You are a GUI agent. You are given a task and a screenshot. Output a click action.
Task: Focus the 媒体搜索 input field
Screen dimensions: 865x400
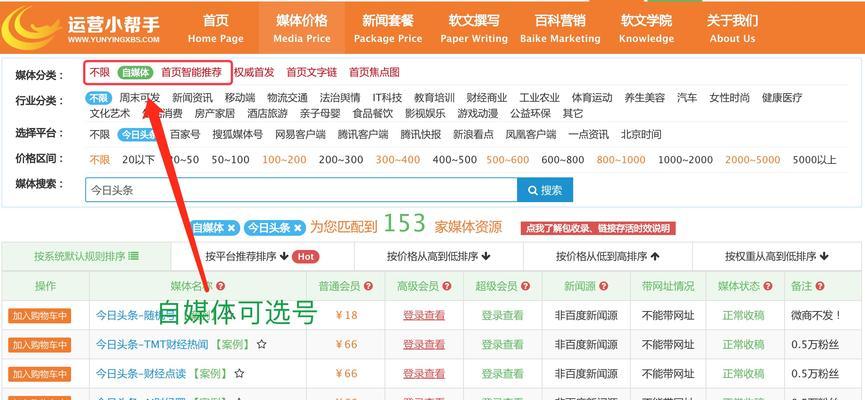tap(301, 190)
